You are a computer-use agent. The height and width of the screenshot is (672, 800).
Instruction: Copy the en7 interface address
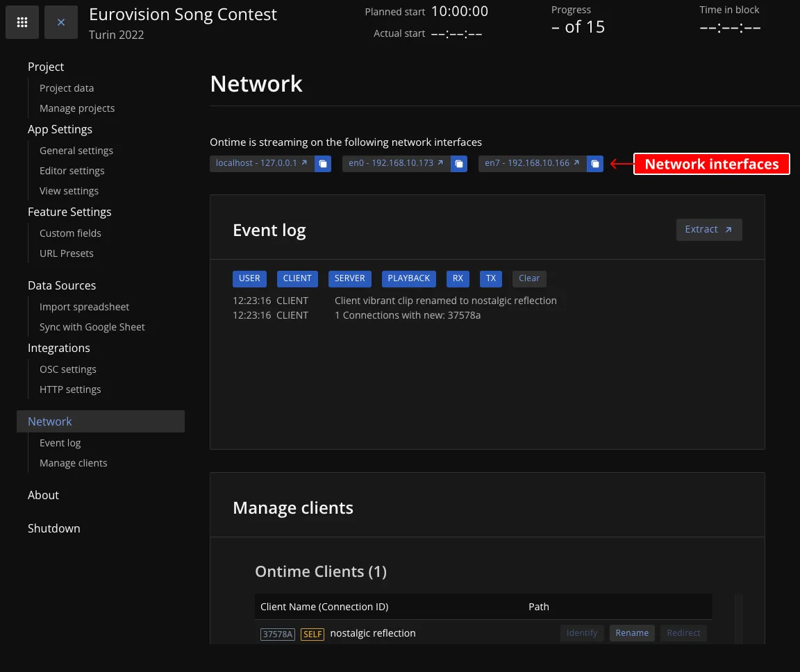point(595,163)
